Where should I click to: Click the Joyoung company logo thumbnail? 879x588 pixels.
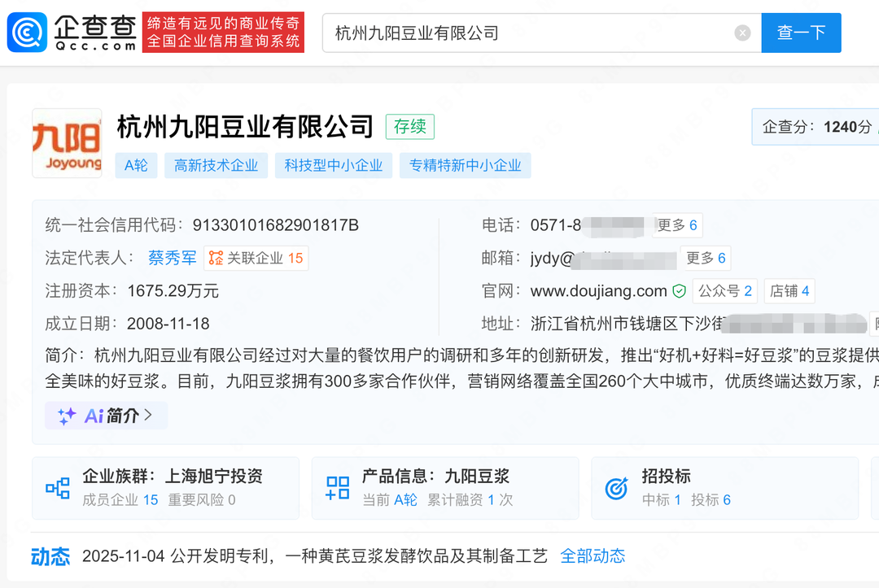tap(67, 143)
